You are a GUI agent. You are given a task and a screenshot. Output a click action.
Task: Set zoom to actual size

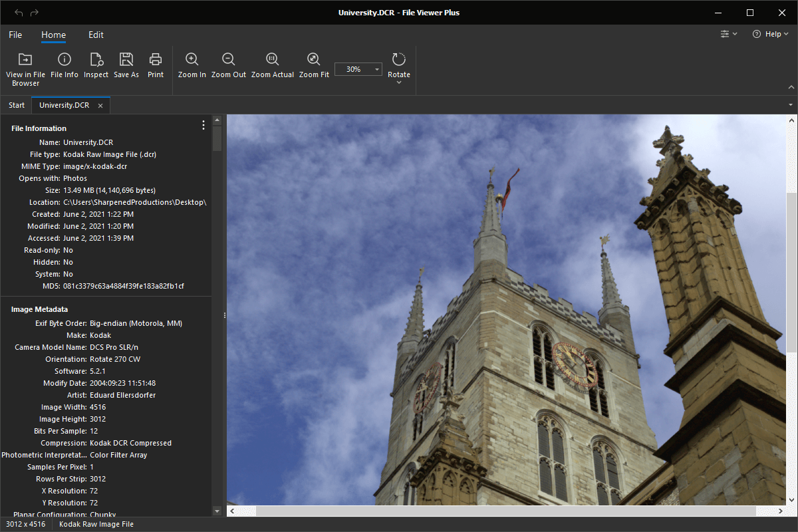pyautogui.click(x=273, y=66)
